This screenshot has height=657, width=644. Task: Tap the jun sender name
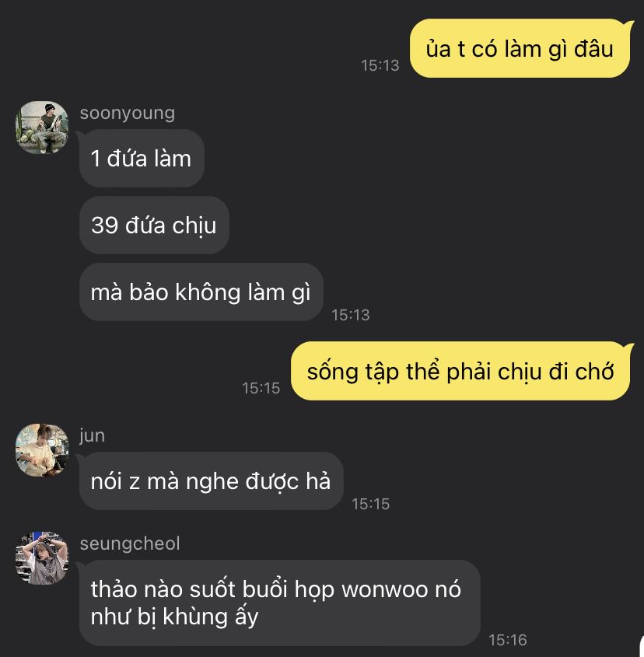93,436
